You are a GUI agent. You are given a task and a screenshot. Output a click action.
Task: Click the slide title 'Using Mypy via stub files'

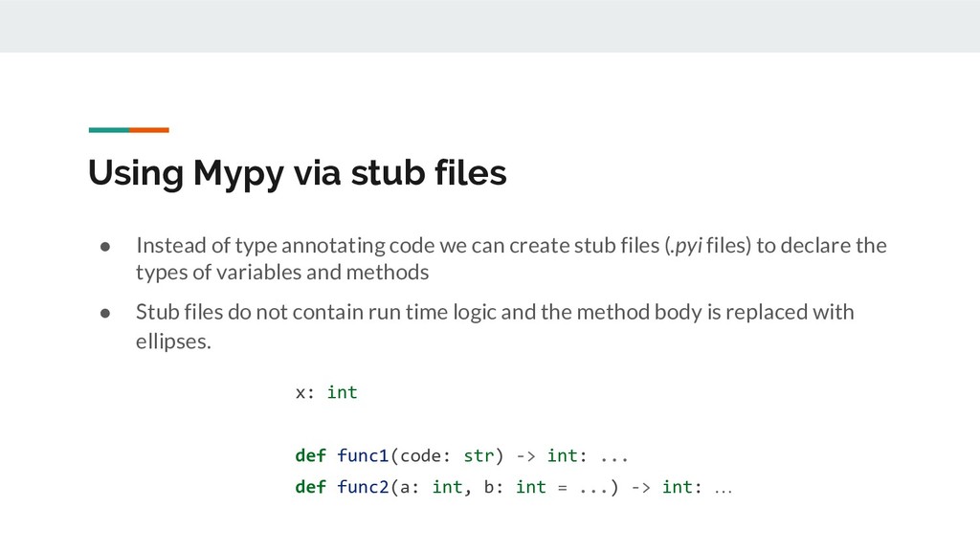(x=297, y=173)
